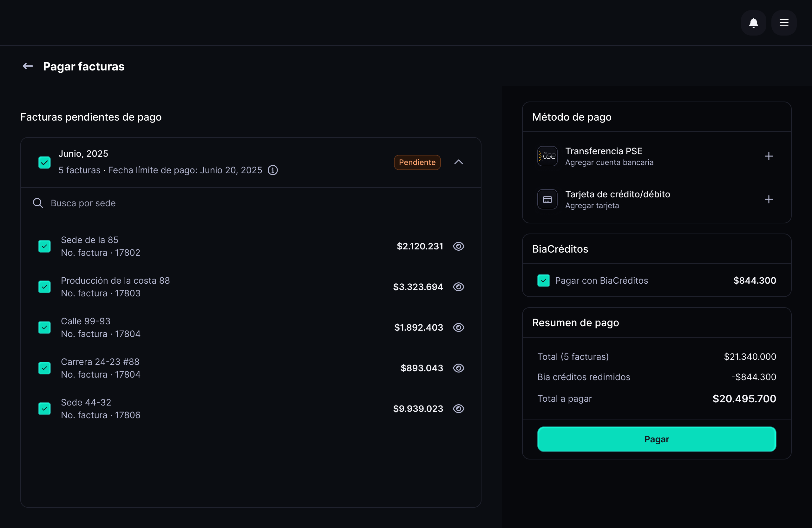Click the info icon next to payment deadline

pos(272,170)
